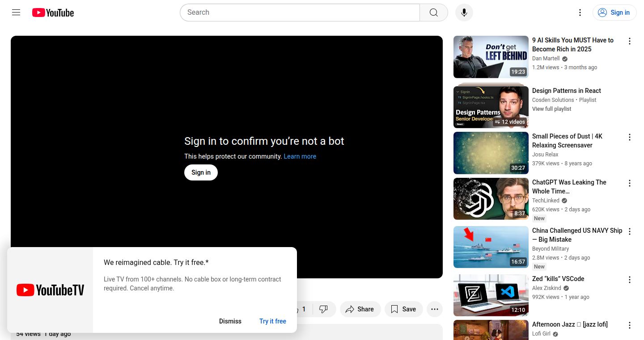This screenshot has width=644, height=340.
Task: Click the 'We reimagined cable. Try it free.*' heading
Action: point(156,262)
